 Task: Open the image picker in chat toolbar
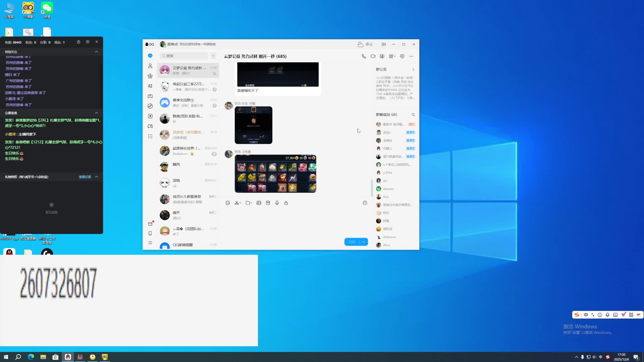pos(259,203)
